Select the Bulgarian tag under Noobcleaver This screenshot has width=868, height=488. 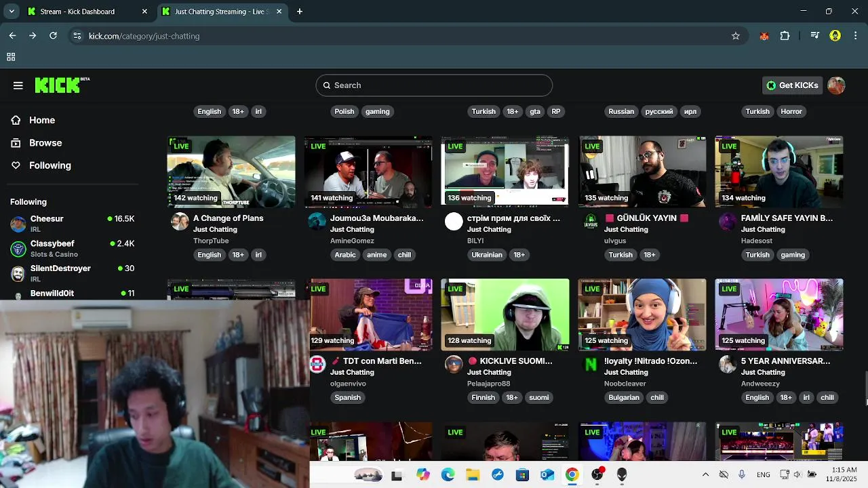click(624, 398)
